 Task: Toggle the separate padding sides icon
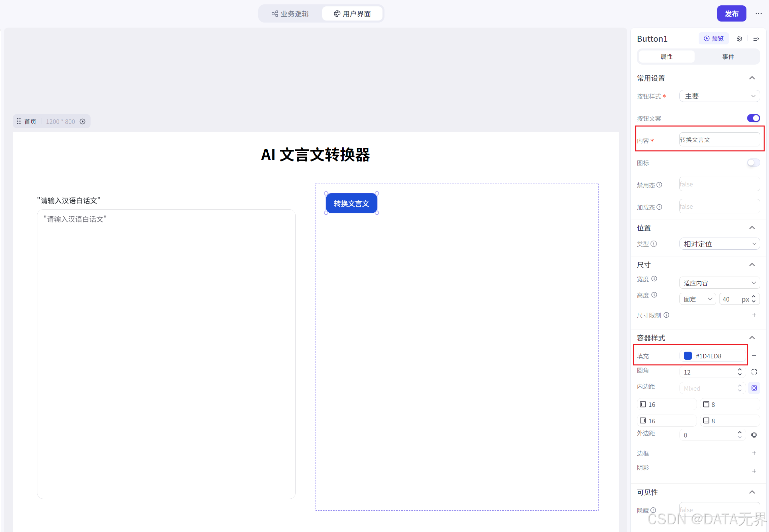[754, 388]
